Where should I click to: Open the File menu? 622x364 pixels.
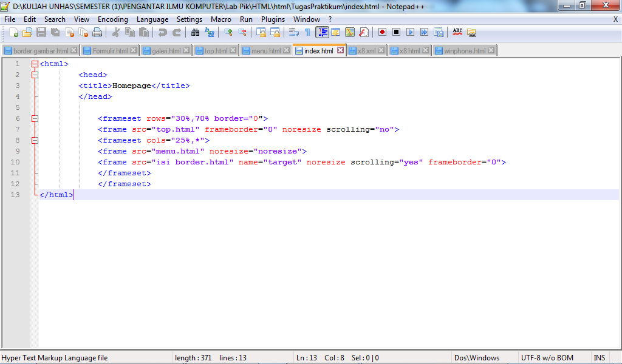click(x=10, y=19)
